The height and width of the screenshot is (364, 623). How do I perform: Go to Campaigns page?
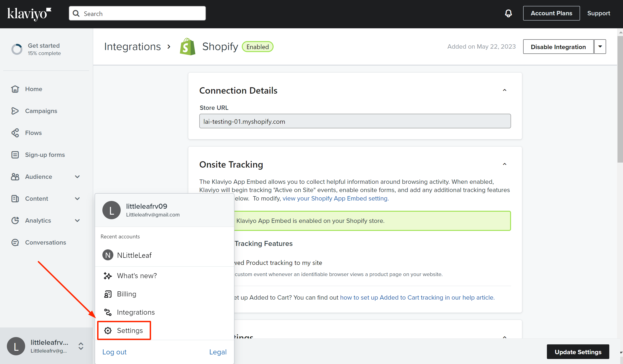coord(41,111)
